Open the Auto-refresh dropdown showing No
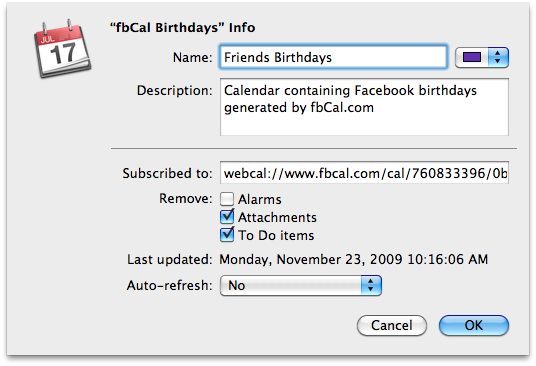The width and height of the screenshot is (536, 366). pyautogui.click(x=301, y=285)
